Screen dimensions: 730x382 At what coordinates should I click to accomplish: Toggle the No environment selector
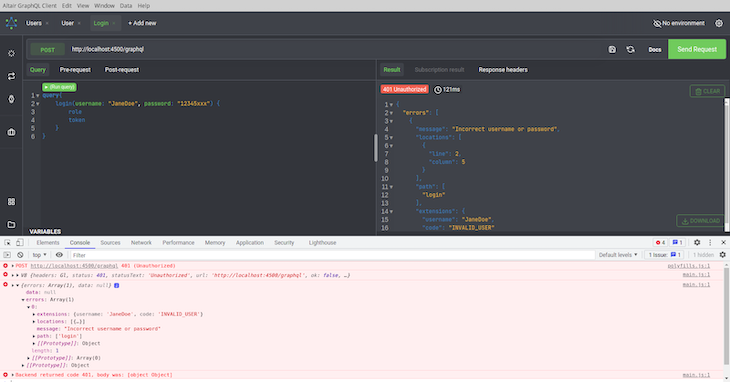pyautogui.click(x=678, y=23)
